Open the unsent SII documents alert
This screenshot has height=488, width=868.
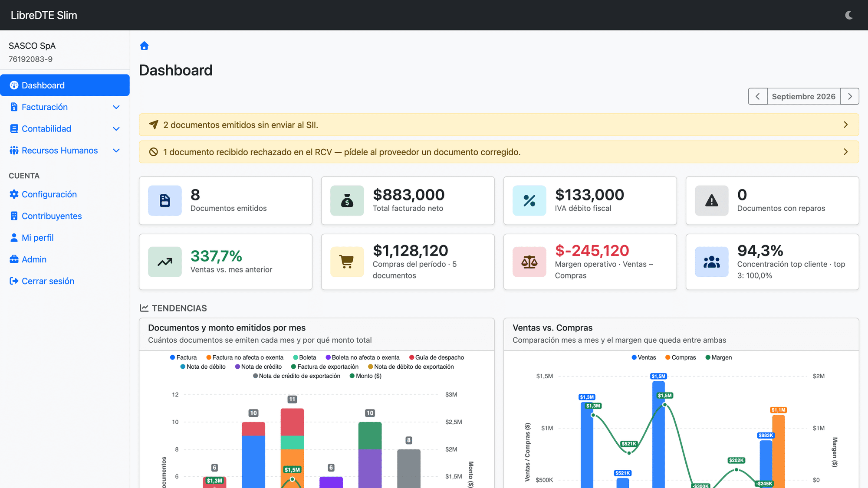tap(499, 125)
